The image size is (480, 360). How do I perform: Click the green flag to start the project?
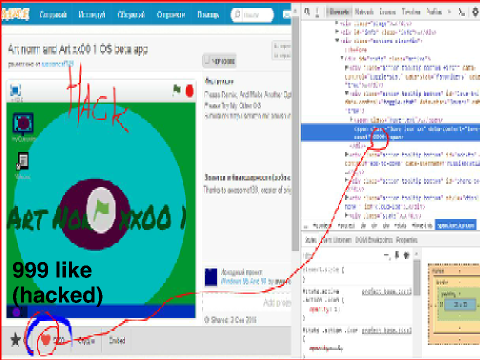[177, 90]
